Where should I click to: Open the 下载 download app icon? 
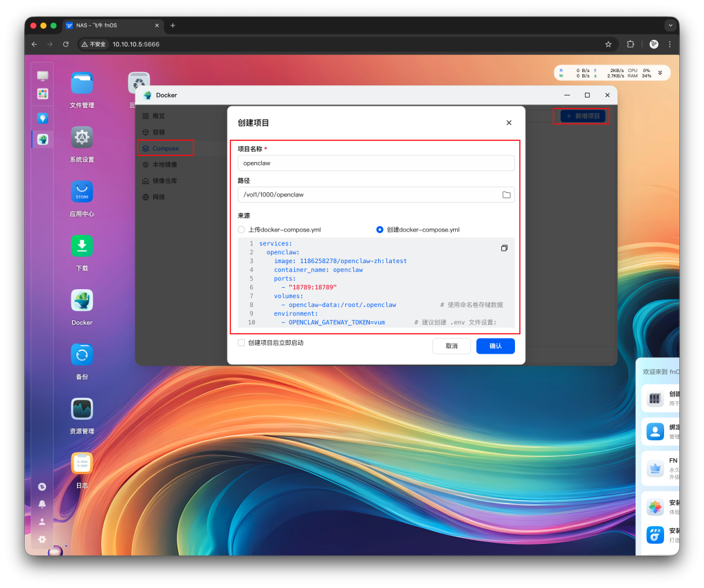[82, 247]
